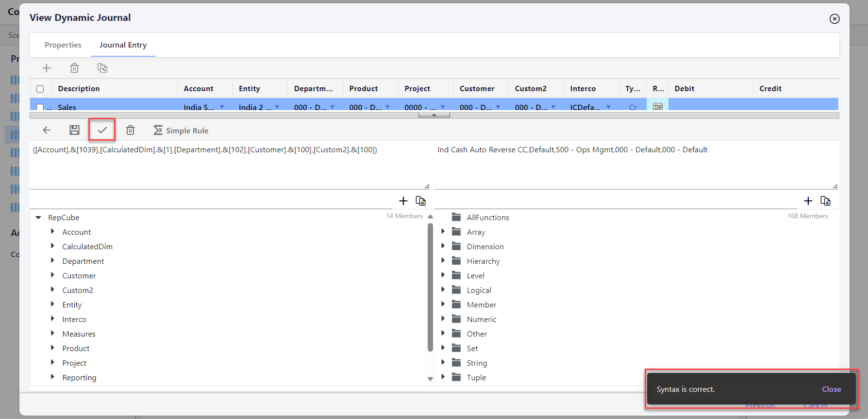Open the Project dropdown showing 0000
Screen dimensions: 868x419
point(443,107)
